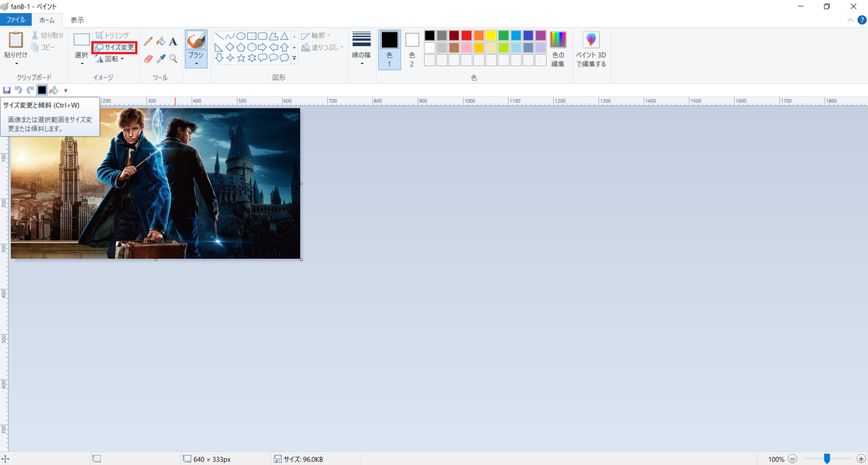Open the 輪郭 outline dropdown

316,35
